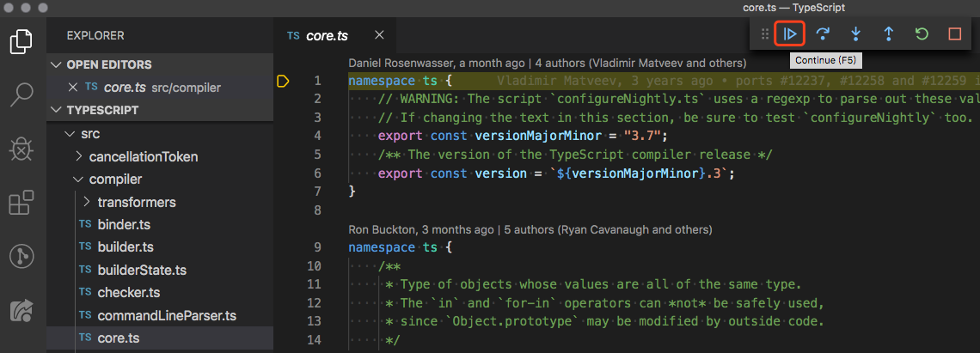980x353 pixels.
Task: Show the Explorer view
Action: [21, 41]
